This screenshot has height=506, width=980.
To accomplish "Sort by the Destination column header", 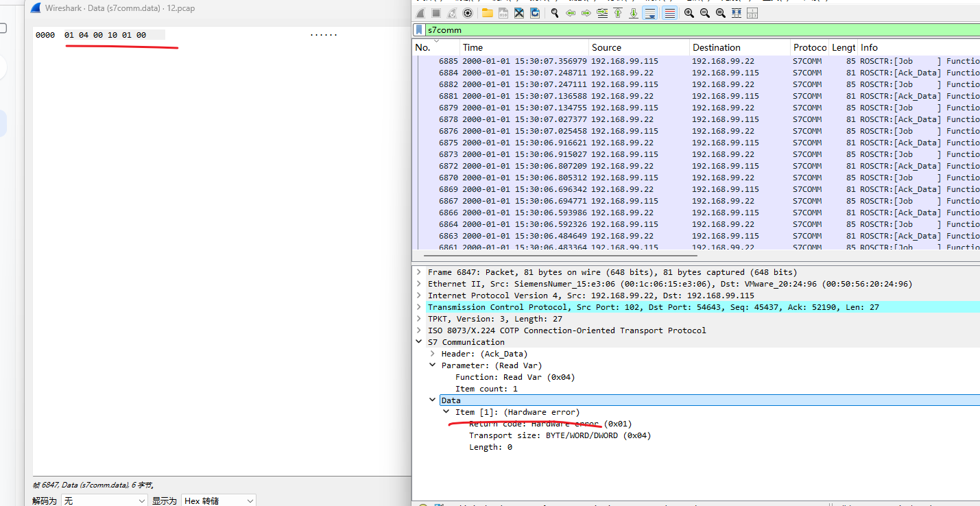I will click(740, 47).
